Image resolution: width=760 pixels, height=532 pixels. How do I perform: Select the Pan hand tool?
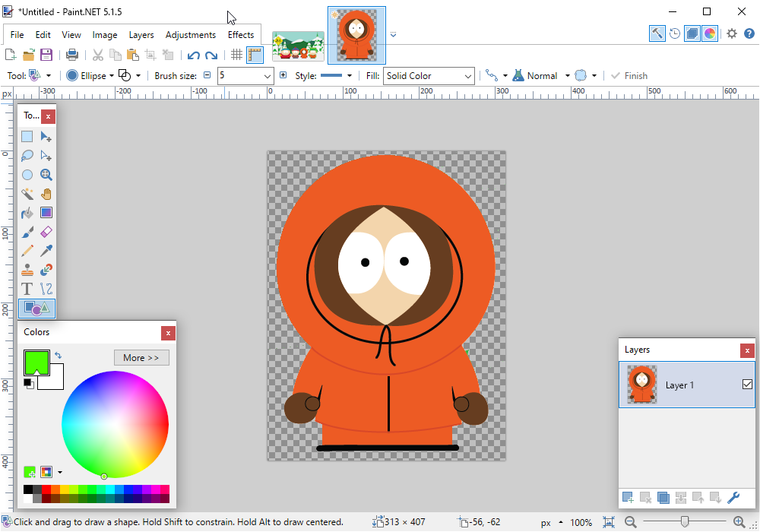[x=46, y=194]
